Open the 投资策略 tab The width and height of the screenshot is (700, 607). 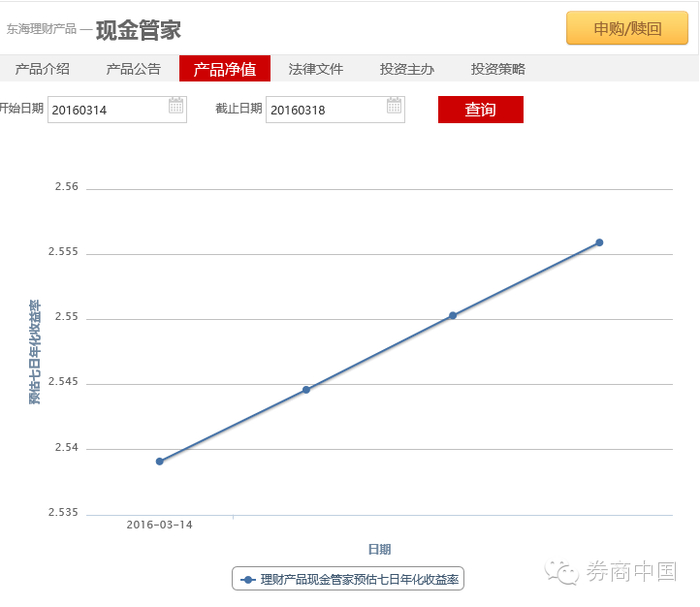(498, 69)
